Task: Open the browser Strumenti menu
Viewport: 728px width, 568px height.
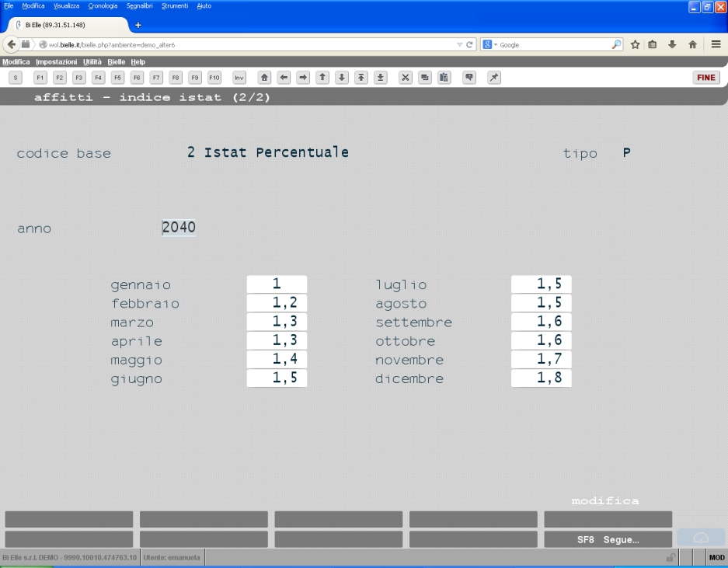Action: pos(175,6)
